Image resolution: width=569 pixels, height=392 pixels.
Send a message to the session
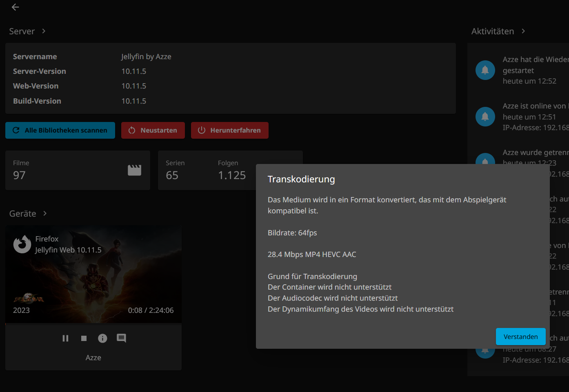[121, 338]
